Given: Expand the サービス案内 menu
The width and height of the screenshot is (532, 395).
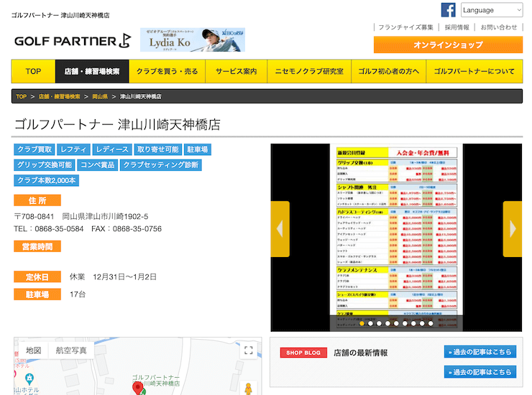Looking at the screenshot, I should click(x=236, y=72).
